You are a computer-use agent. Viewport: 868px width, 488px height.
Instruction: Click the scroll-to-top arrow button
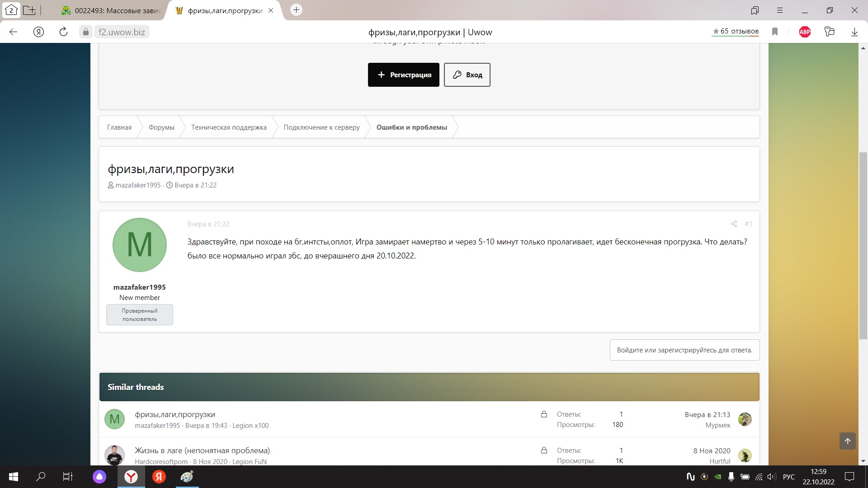click(847, 441)
